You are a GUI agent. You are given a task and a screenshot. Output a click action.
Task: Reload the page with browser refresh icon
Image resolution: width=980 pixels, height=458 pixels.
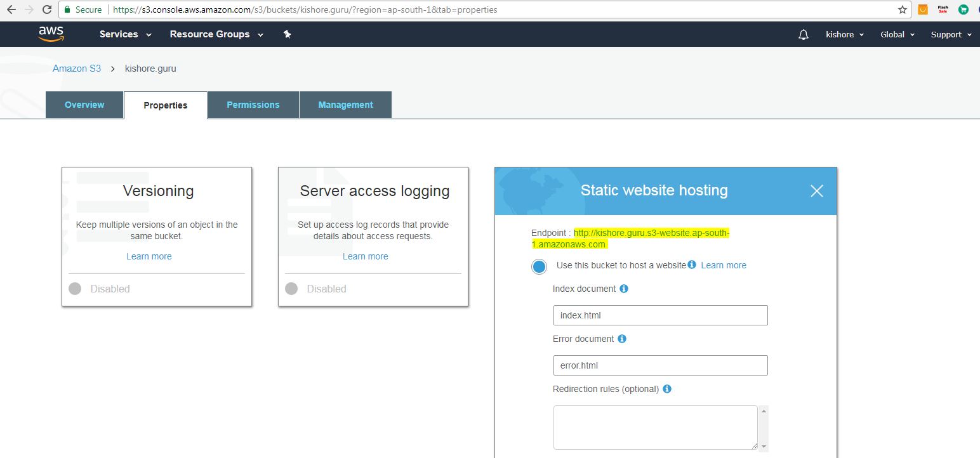[47, 10]
